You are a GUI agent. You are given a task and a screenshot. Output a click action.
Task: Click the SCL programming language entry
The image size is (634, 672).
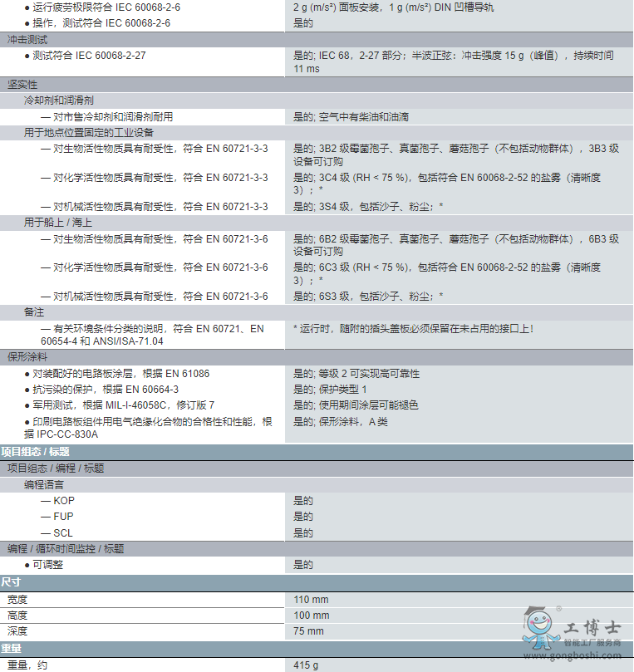[x=63, y=533]
